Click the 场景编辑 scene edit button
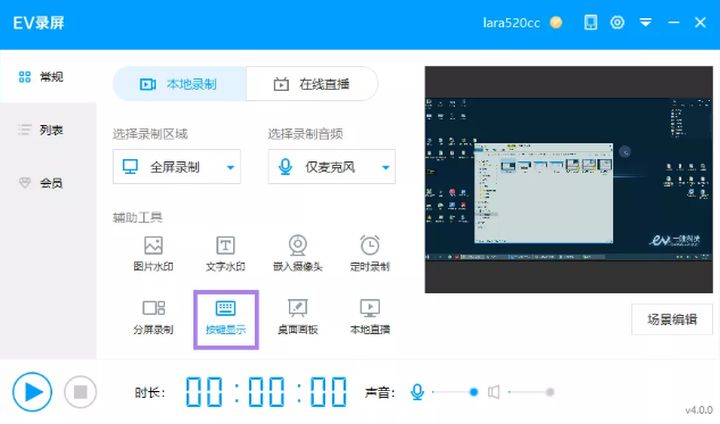This screenshot has height=424, width=720. pyautogui.click(x=672, y=319)
